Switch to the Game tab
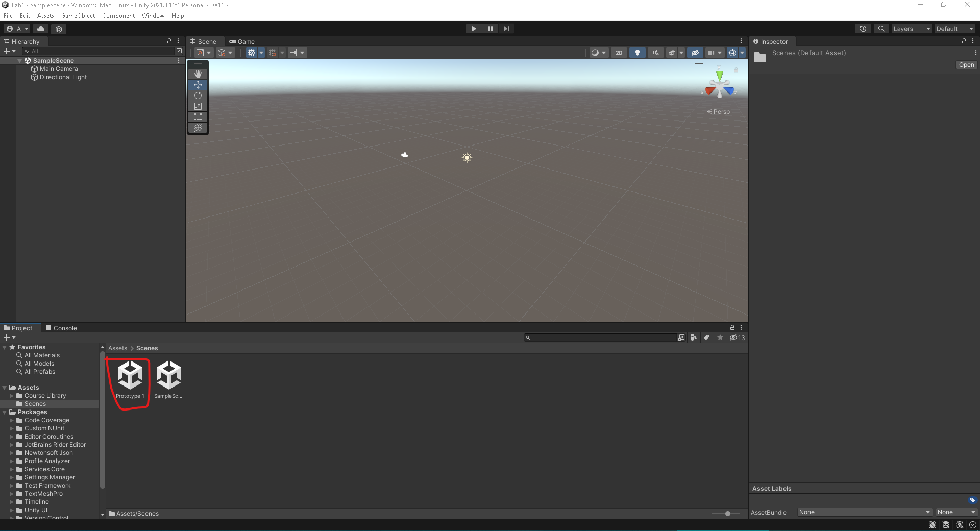The width and height of the screenshot is (980, 531). [x=242, y=42]
